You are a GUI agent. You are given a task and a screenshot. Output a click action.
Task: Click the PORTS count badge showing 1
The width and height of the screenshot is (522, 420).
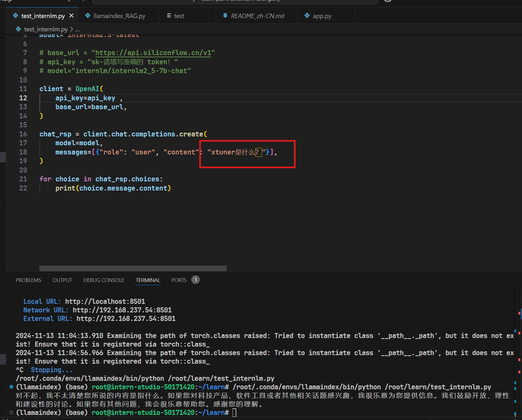195,280
